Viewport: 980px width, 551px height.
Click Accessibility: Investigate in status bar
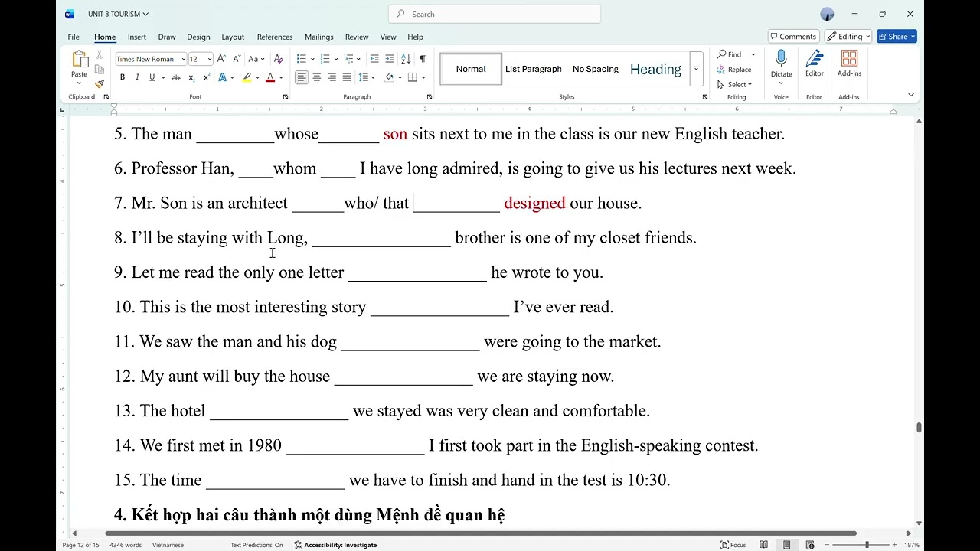pos(335,545)
